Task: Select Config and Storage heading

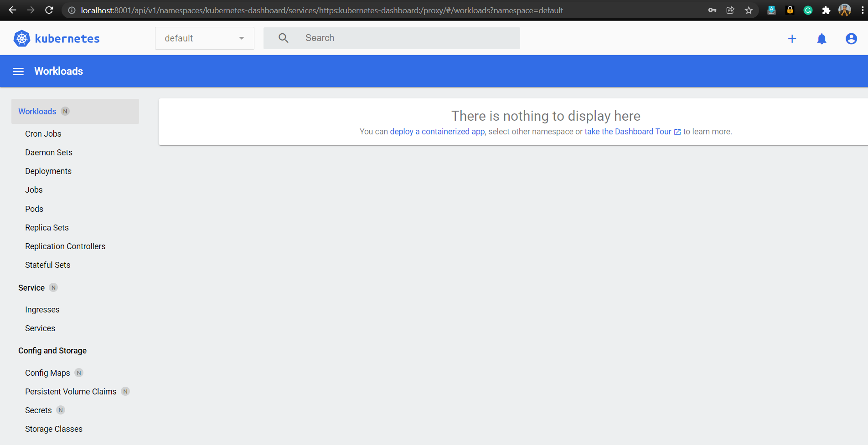Action: (x=52, y=351)
